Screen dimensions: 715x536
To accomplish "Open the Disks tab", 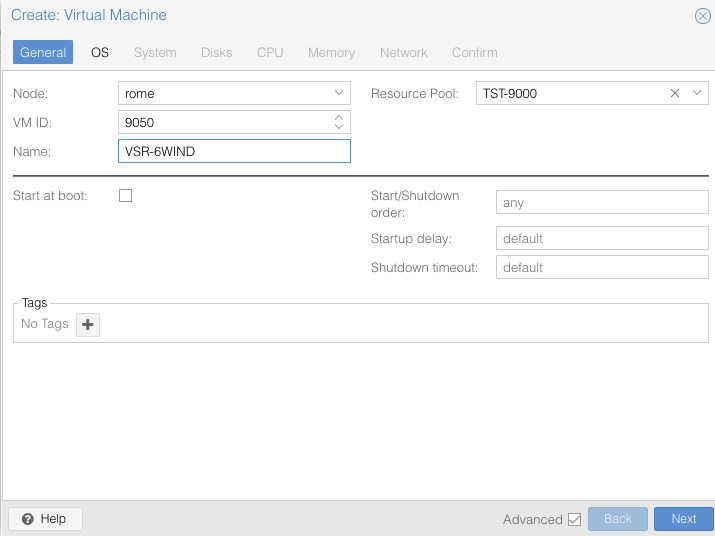I will pyautogui.click(x=217, y=52).
